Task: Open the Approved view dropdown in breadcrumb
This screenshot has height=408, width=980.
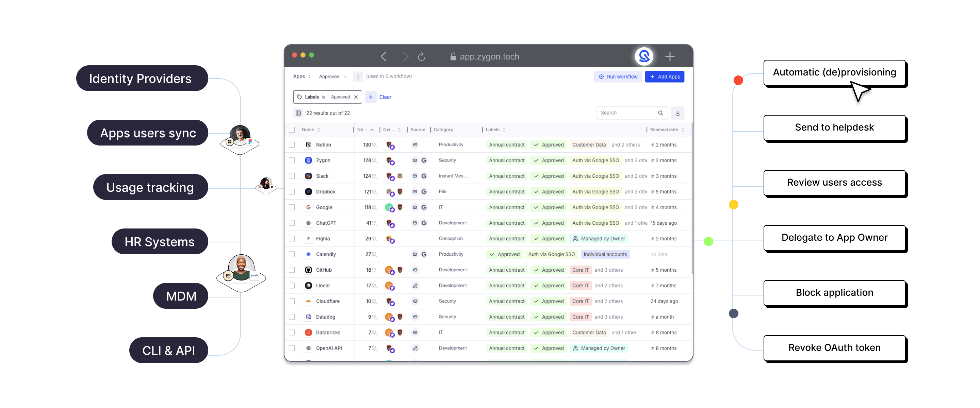Action: [x=333, y=76]
